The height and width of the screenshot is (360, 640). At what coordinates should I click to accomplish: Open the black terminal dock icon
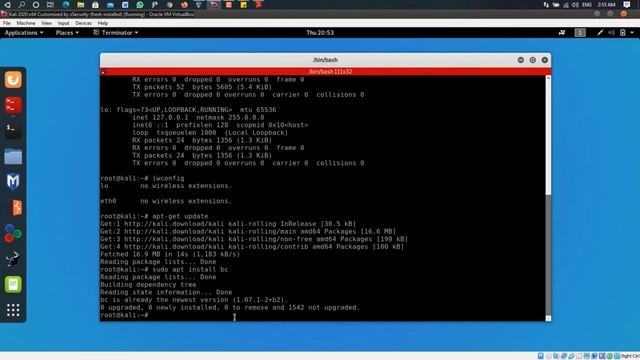[x=13, y=131]
